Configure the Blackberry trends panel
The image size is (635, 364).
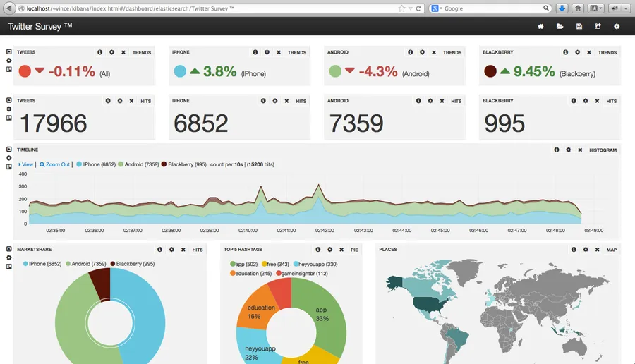[577, 52]
